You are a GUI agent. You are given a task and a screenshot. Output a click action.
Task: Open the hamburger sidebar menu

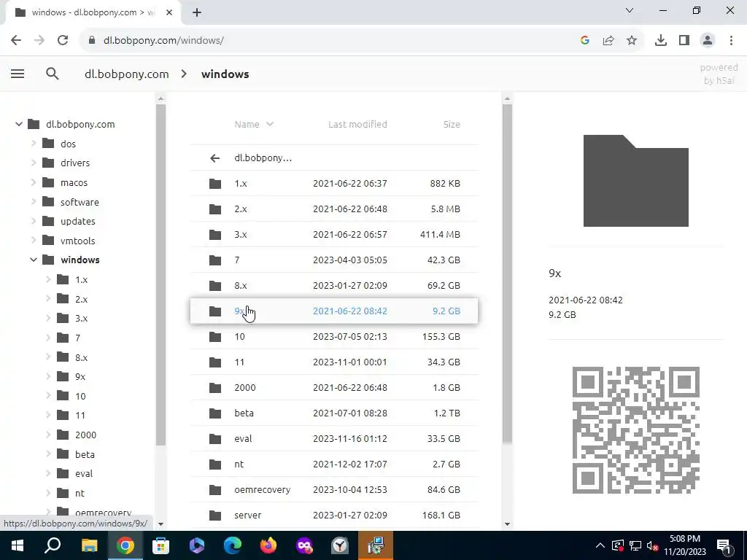(x=18, y=74)
